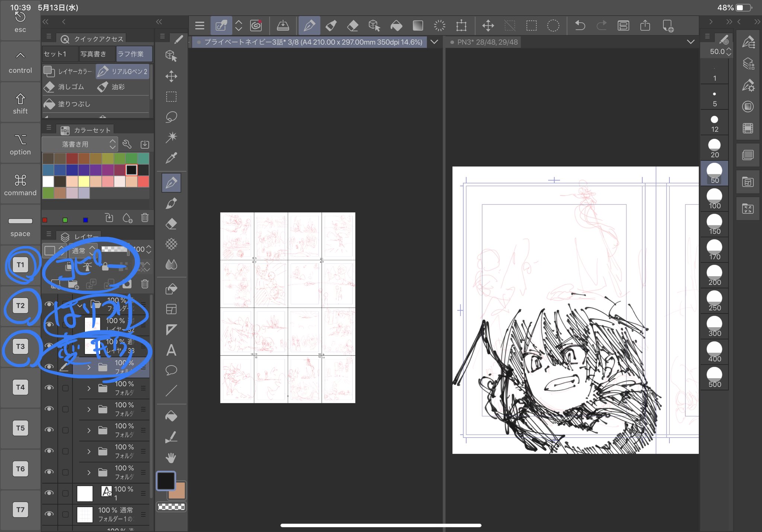Select the Move layer tool in command bar

point(488,26)
